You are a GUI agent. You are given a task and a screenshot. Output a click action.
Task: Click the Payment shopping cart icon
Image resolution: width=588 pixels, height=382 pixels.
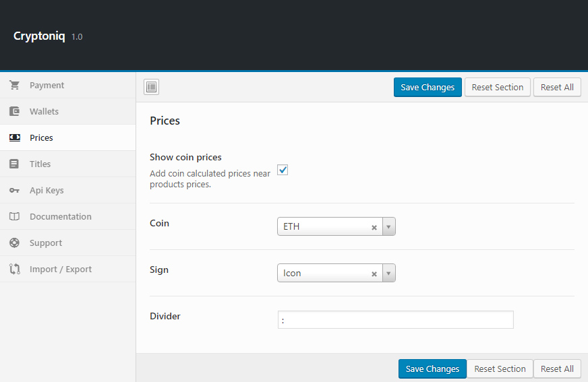14,86
